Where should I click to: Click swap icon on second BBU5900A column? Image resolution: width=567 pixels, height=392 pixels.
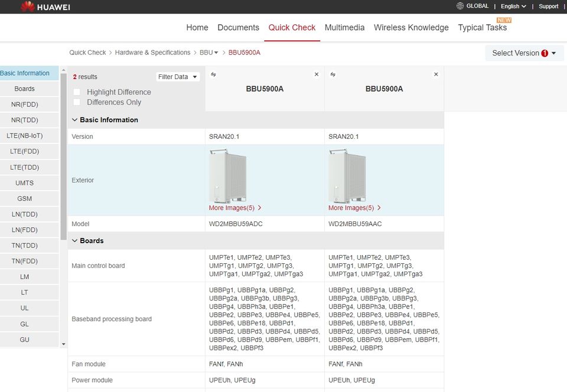(x=333, y=74)
